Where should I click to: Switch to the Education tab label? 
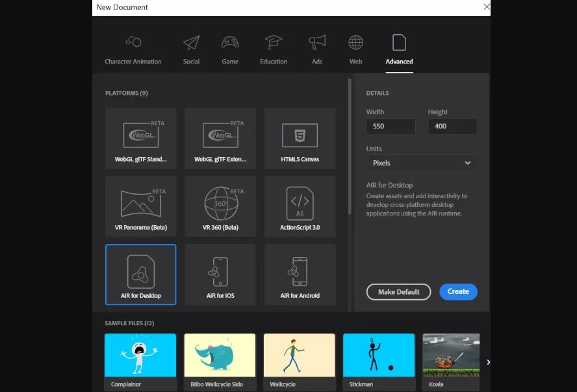pos(274,62)
